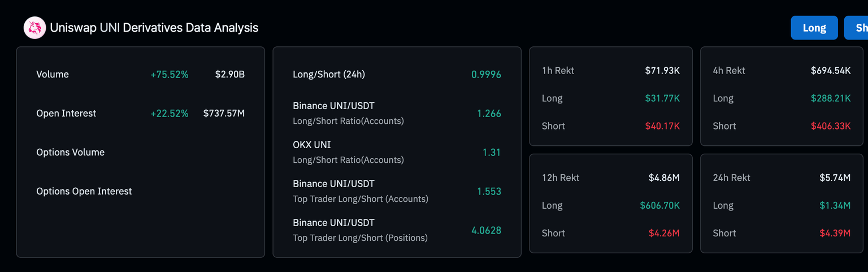Select the 4h Rekt card heading

729,71
